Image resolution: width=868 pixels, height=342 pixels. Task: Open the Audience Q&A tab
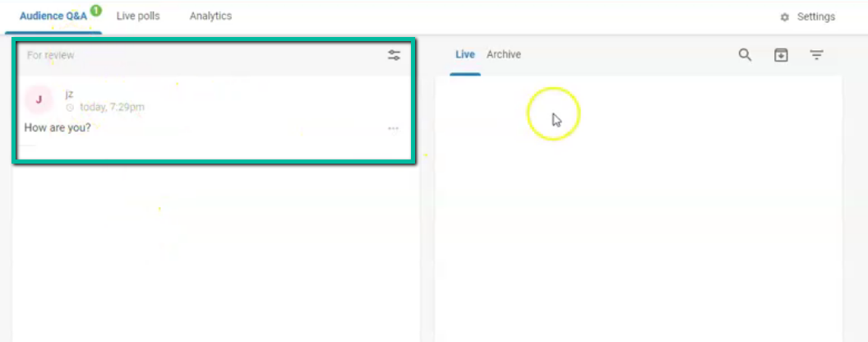click(53, 16)
